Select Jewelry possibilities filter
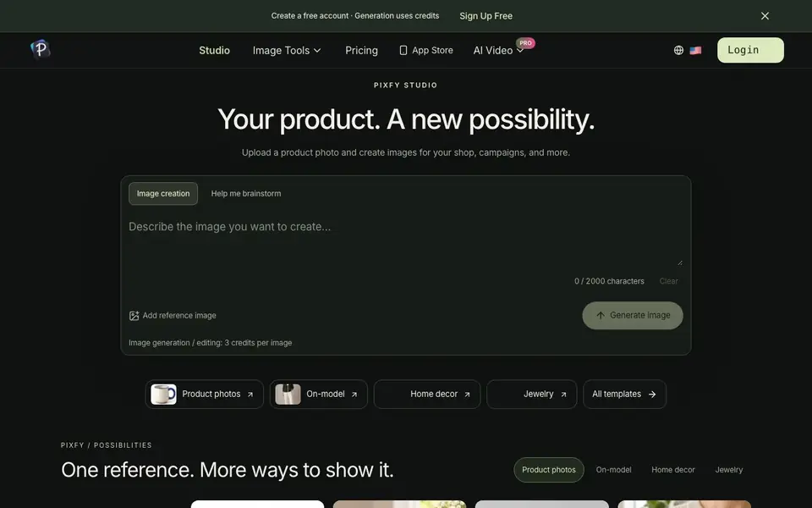This screenshot has width=812, height=508. [729, 470]
